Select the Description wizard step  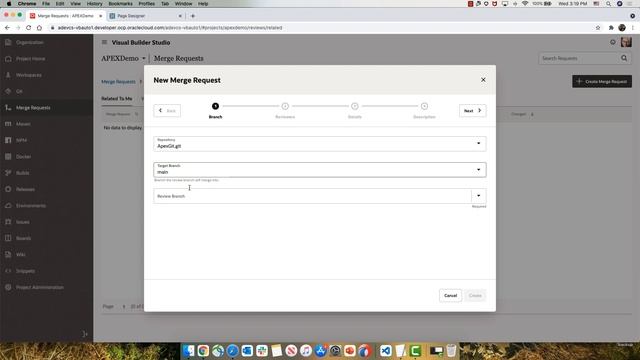tap(424, 110)
